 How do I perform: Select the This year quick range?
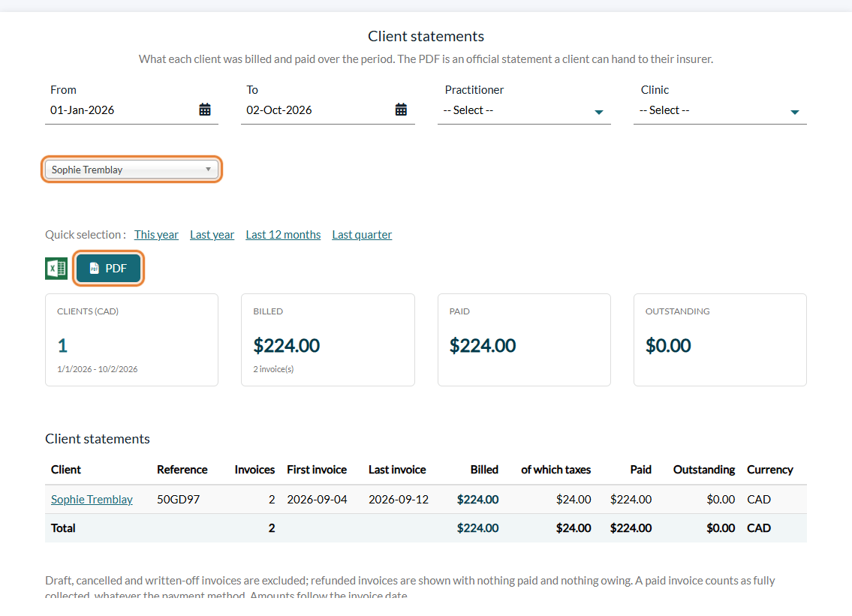click(156, 235)
